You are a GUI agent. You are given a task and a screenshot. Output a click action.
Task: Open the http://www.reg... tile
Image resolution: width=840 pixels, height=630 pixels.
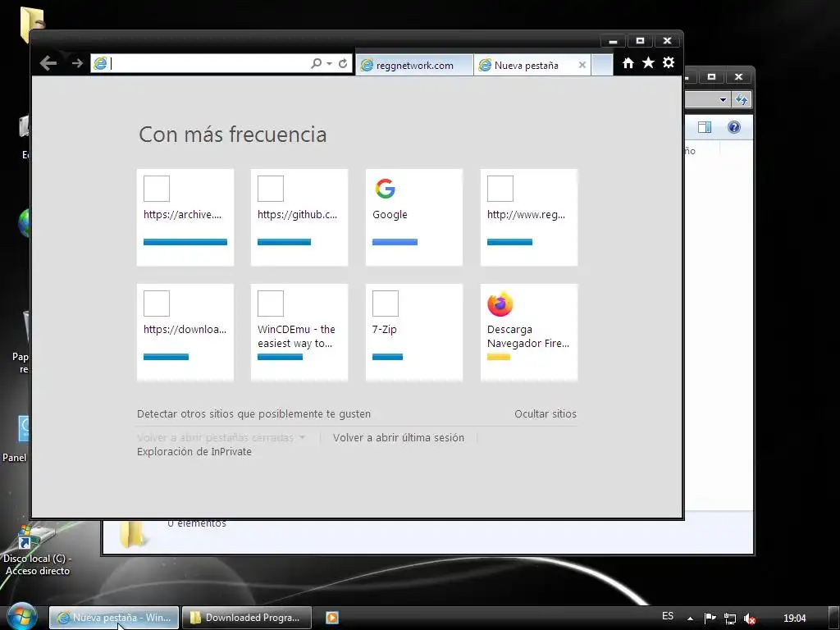pos(529,217)
